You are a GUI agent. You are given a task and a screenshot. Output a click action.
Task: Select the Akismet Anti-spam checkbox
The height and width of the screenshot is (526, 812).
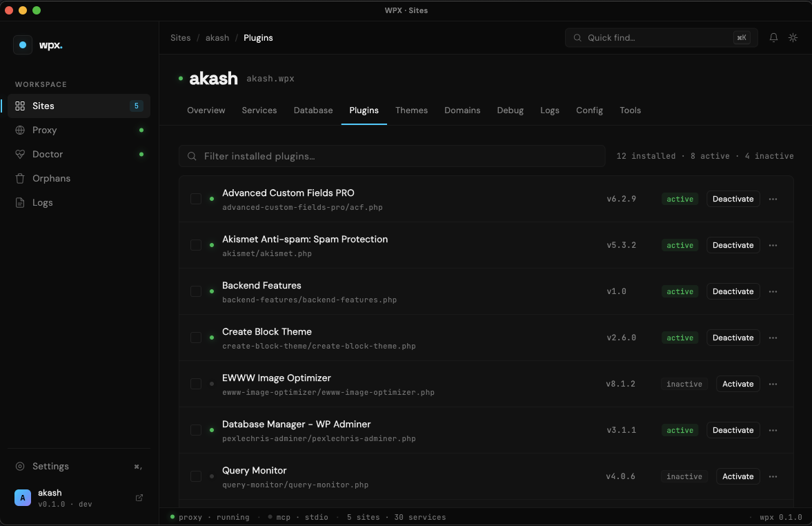tap(196, 245)
